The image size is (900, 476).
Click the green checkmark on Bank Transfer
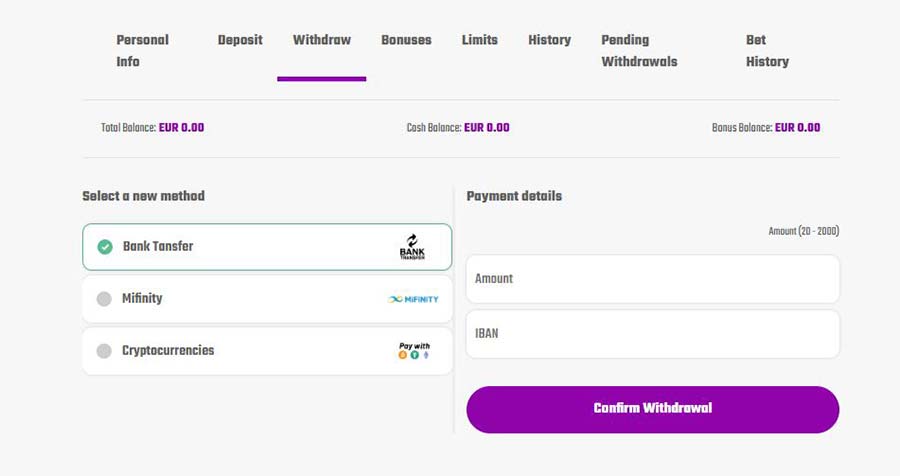pyautogui.click(x=104, y=247)
